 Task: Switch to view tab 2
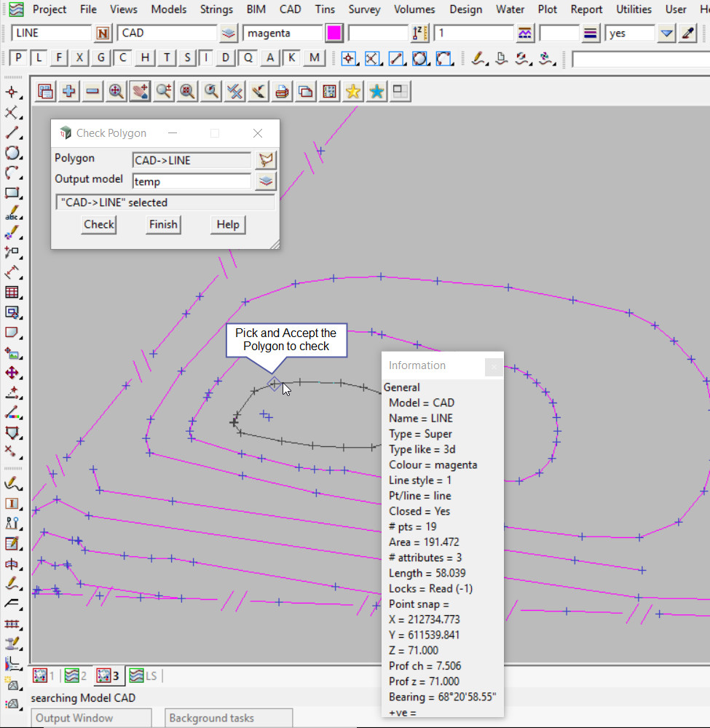pos(76,676)
